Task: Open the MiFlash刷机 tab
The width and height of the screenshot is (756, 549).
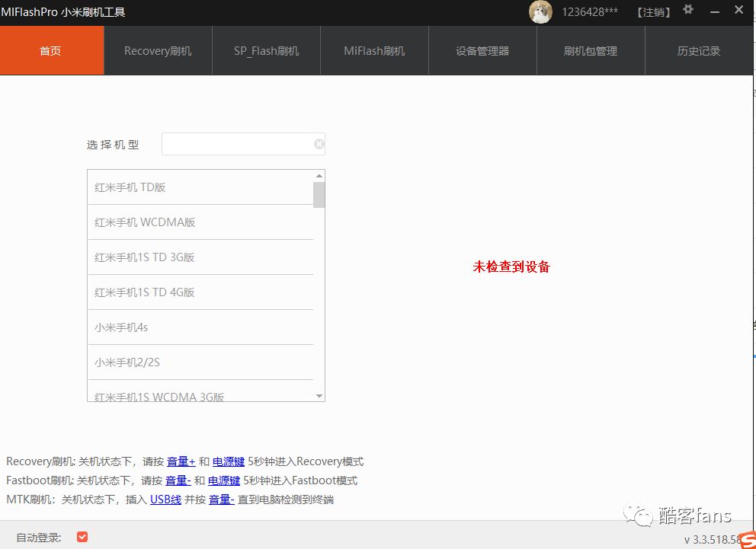Action: pos(375,50)
